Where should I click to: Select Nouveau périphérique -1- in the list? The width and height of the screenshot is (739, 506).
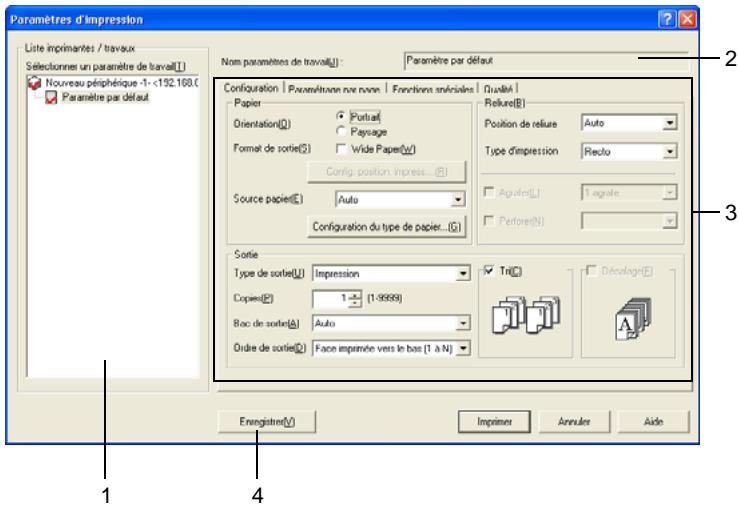point(122,83)
